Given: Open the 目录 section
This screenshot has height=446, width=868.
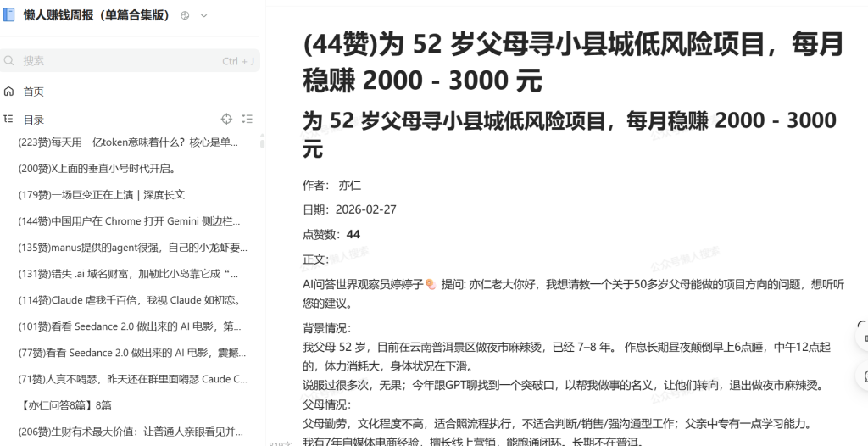Looking at the screenshot, I should click(33, 120).
